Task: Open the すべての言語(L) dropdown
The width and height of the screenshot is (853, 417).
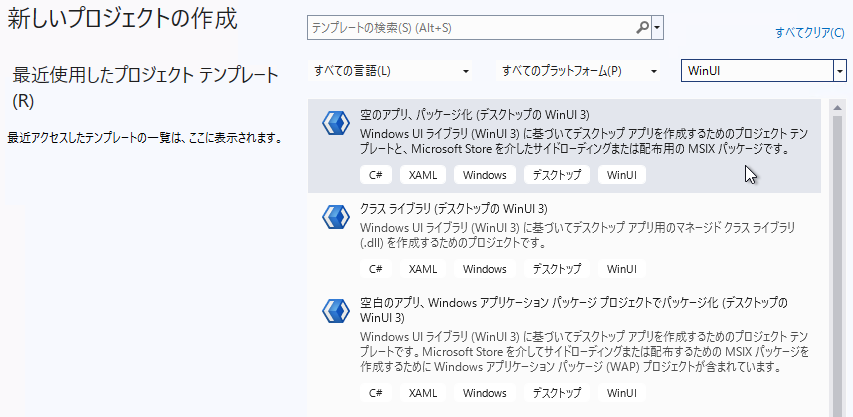Action: coord(391,71)
